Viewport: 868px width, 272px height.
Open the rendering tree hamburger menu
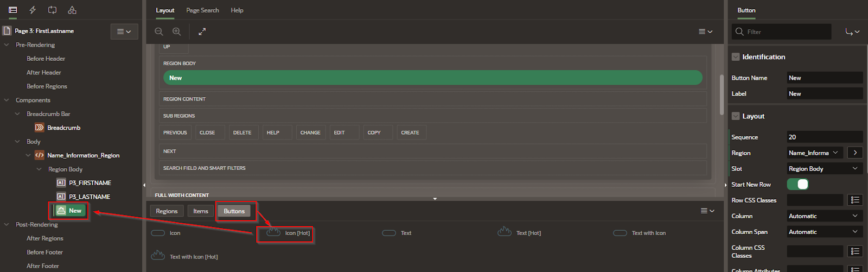pos(124,31)
